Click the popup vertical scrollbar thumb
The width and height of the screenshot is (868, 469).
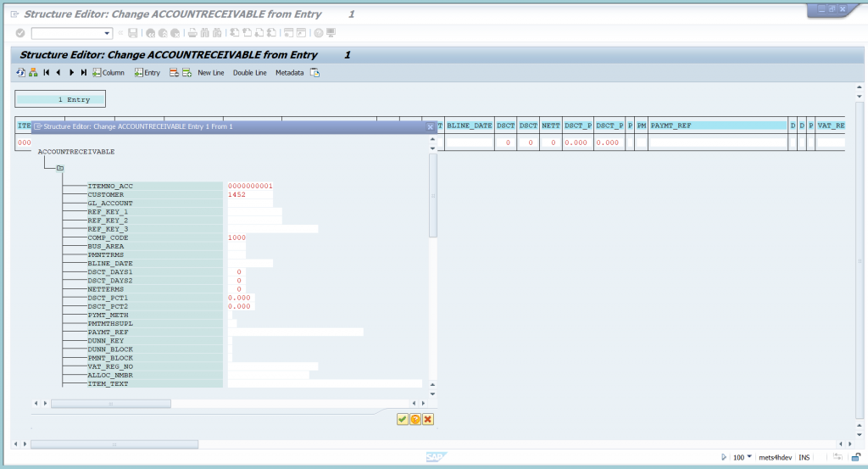pyautogui.click(x=433, y=195)
